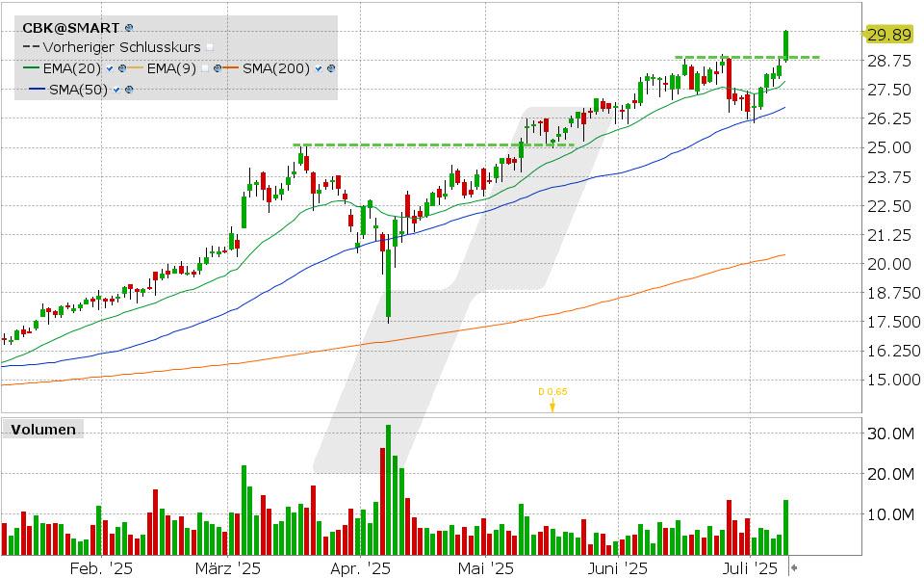Click the orange SMA(200) line swatch

coord(231,67)
